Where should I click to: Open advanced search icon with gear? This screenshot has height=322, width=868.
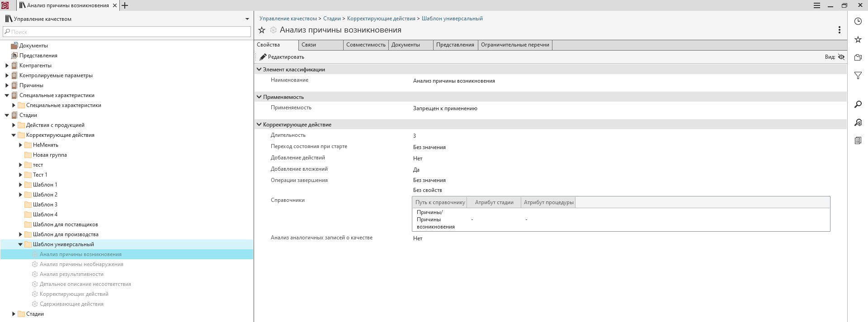pos(858,122)
